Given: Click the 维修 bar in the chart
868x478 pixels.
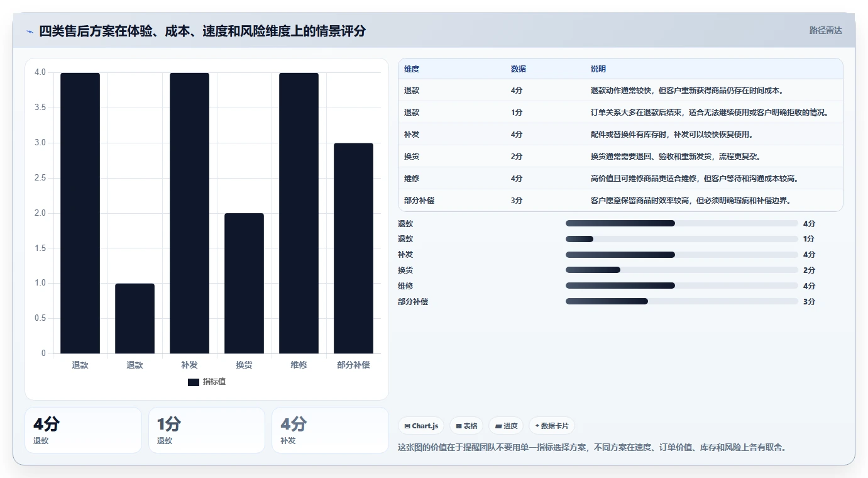Looking at the screenshot, I should [x=299, y=213].
